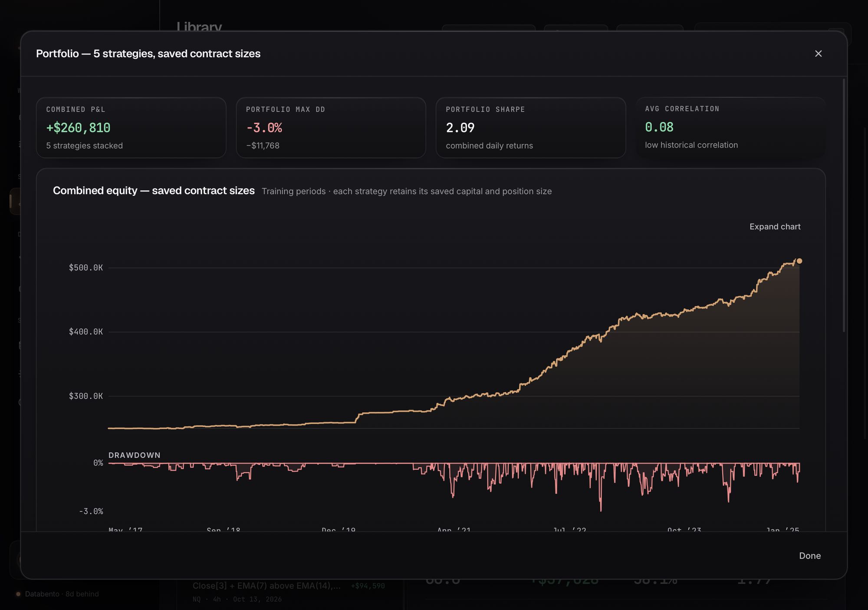Select the Portfolio Max DD -3.0% value
868x610 pixels.
pyautogui.click(x=264, y=128)
